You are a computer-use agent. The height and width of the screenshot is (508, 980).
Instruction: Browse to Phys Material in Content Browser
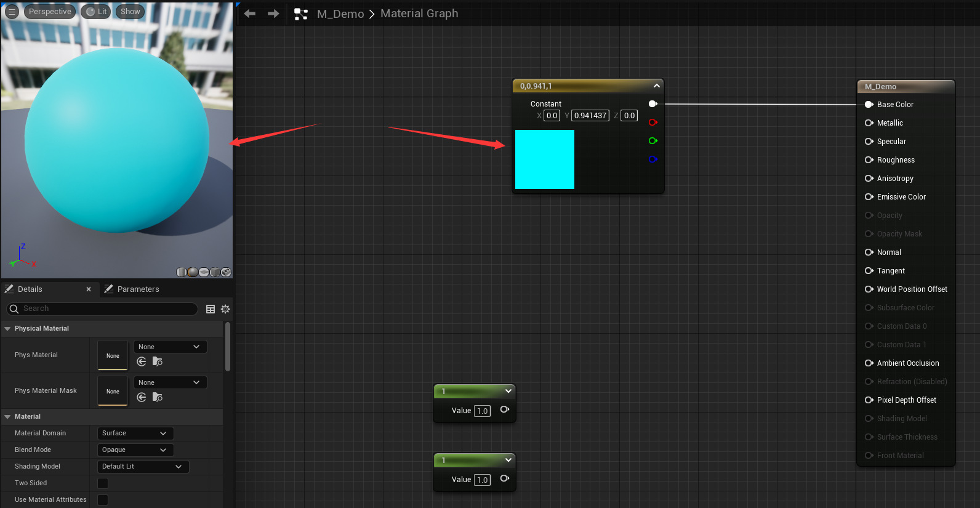158,361
